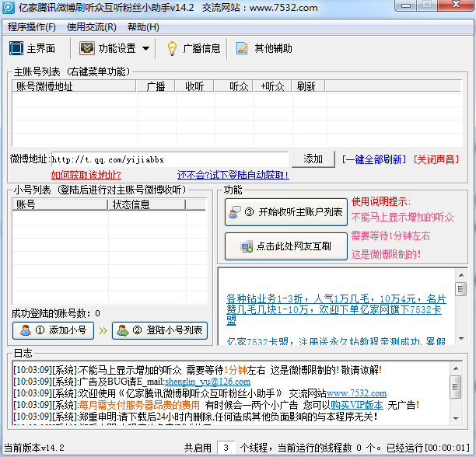This screenshot has height=457, width=476.
Task: Click the ad panel scrollbar thumb
Action: pos(461,288)
